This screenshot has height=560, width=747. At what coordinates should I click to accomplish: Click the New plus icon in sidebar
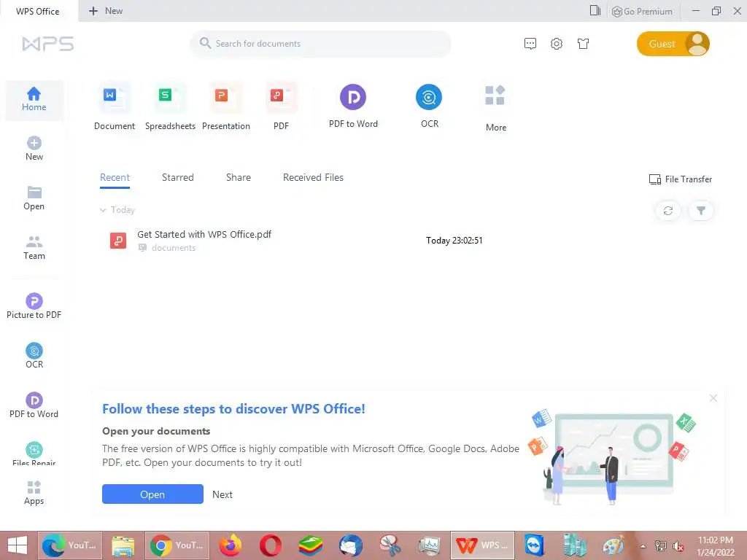34,143
